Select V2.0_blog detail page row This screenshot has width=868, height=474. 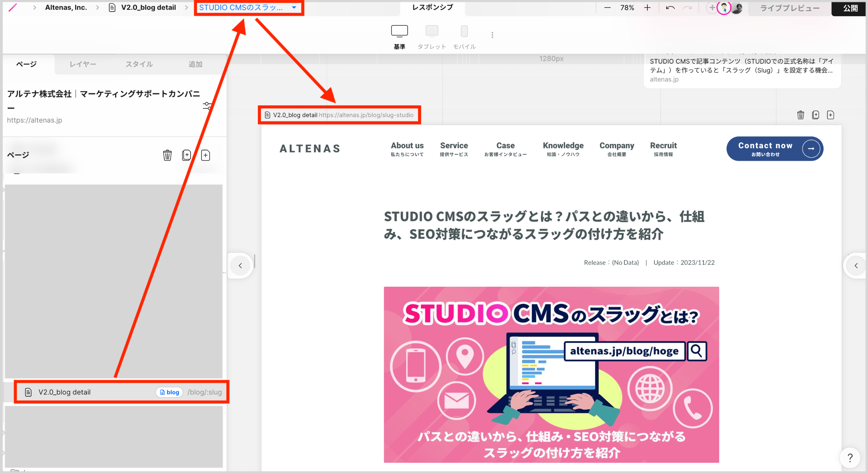(122, 392)
